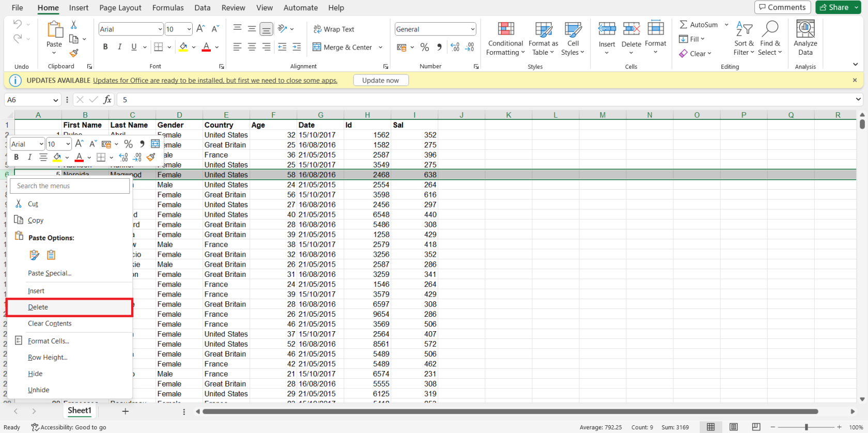
Task: Expand the formula bar chevron
Action: point(858,99)
